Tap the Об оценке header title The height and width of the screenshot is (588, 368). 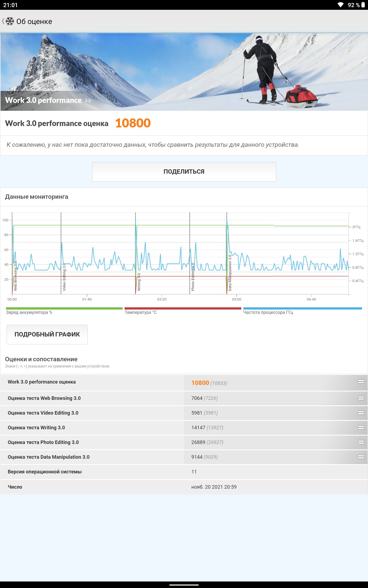pyautogui.click(x=34, y=22)
